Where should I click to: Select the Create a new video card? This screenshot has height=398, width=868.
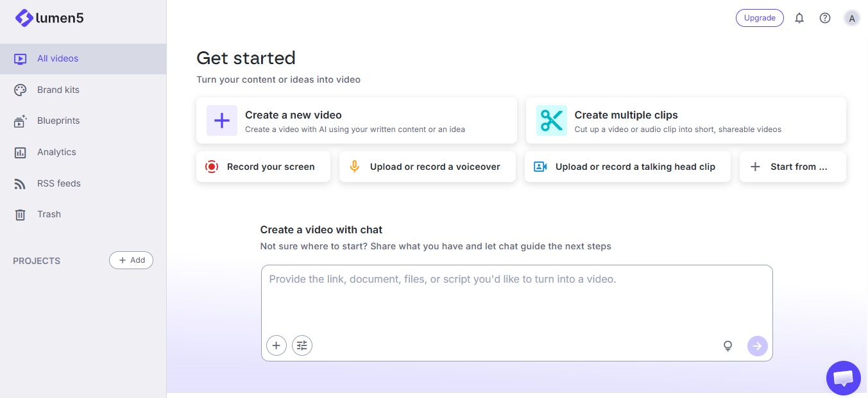point(357,120)
